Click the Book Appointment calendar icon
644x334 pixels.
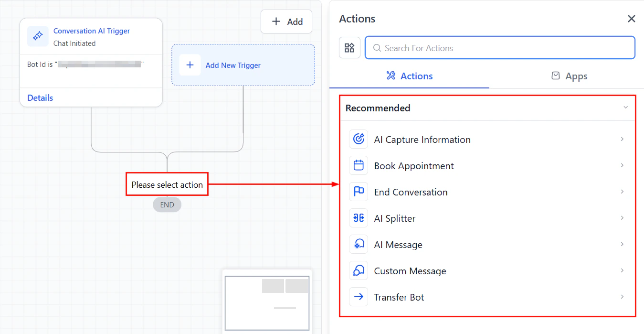(x=359, y=165)
